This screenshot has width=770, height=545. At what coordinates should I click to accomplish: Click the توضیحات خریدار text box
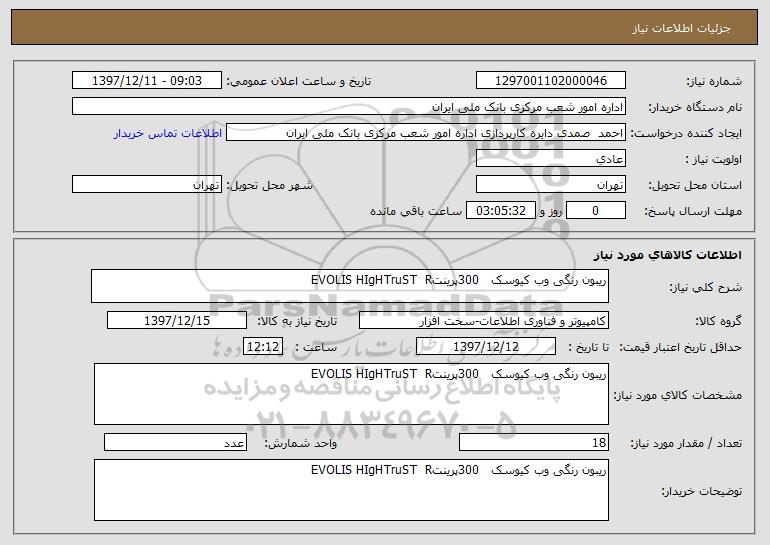point(351,490)
